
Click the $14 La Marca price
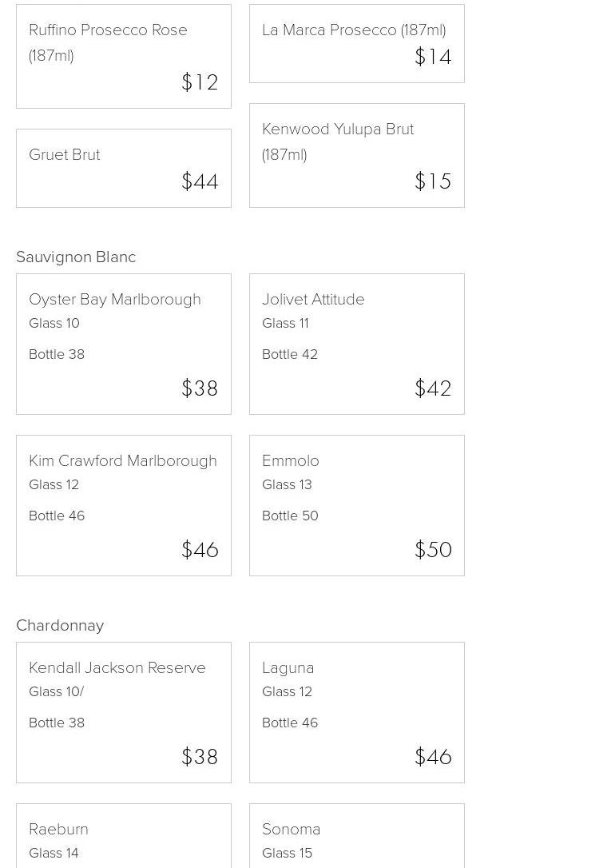[x=433, y=57]
